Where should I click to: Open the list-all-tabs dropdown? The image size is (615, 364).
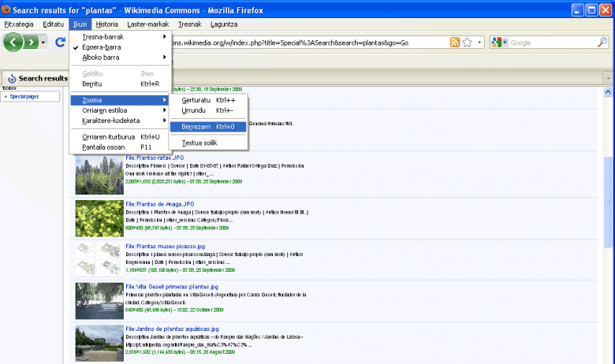tap(609, 78)
